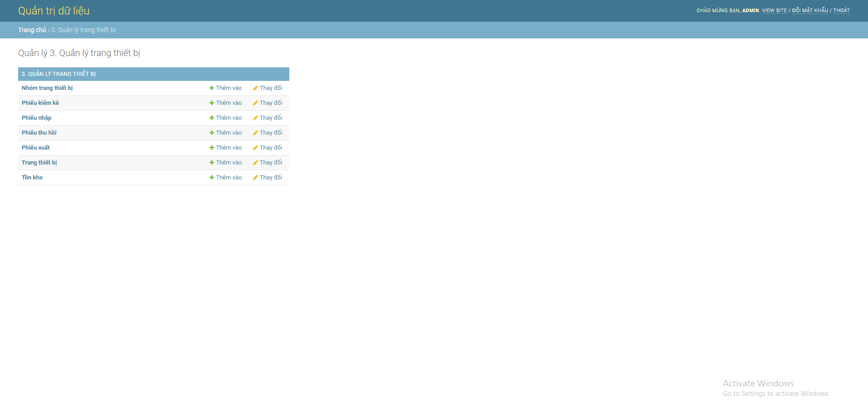Open the Trang thiết bị model page
868x418 pixels.
(39, 162)
